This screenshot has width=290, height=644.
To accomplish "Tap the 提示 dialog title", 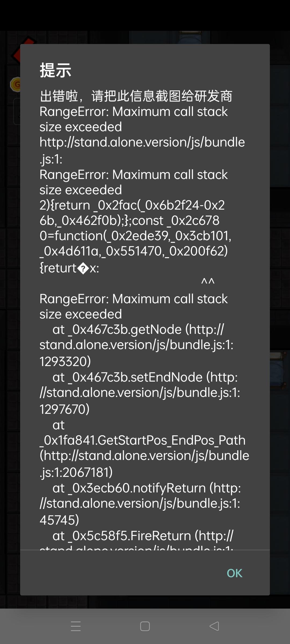I will (56, 70).
